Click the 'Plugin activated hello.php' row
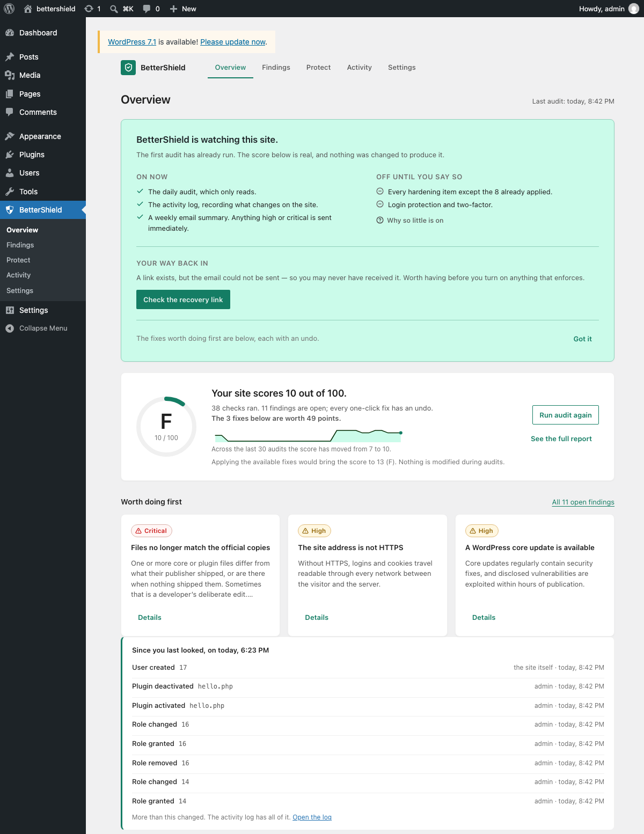This screenshot has width=644, height=834. click(x=368, y=706)
